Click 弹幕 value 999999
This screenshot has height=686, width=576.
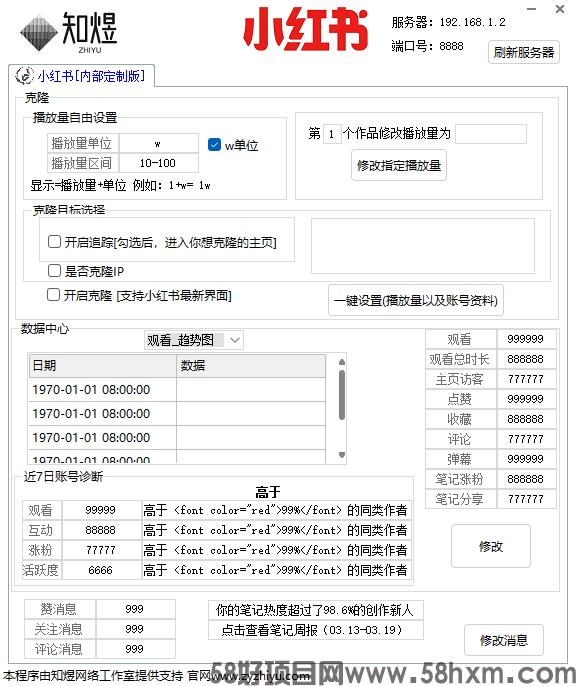pyautogui.click(x=526, y=459)
